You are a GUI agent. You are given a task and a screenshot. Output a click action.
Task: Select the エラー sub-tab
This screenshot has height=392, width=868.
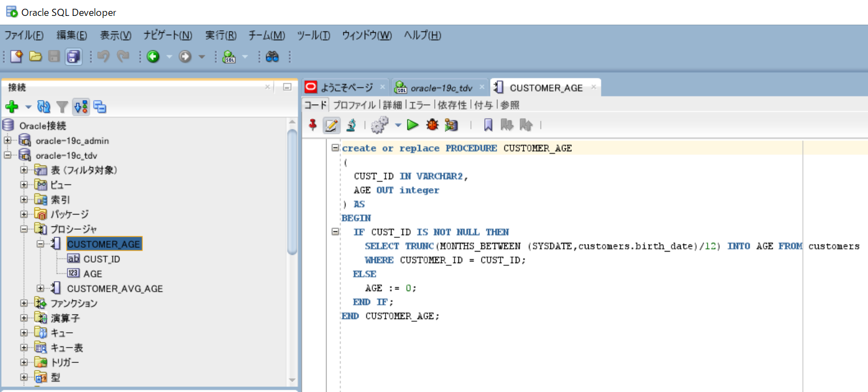[419, 105]
